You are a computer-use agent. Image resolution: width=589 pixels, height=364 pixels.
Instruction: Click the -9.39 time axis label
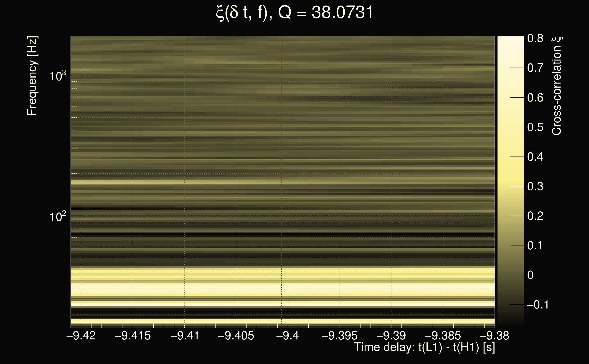point(391,336)
